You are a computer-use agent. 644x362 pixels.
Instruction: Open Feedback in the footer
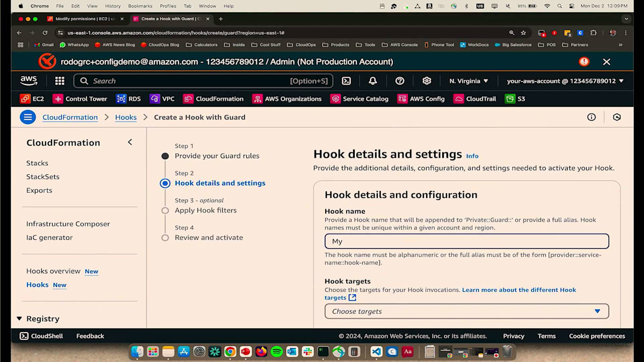tap(90, 336)
